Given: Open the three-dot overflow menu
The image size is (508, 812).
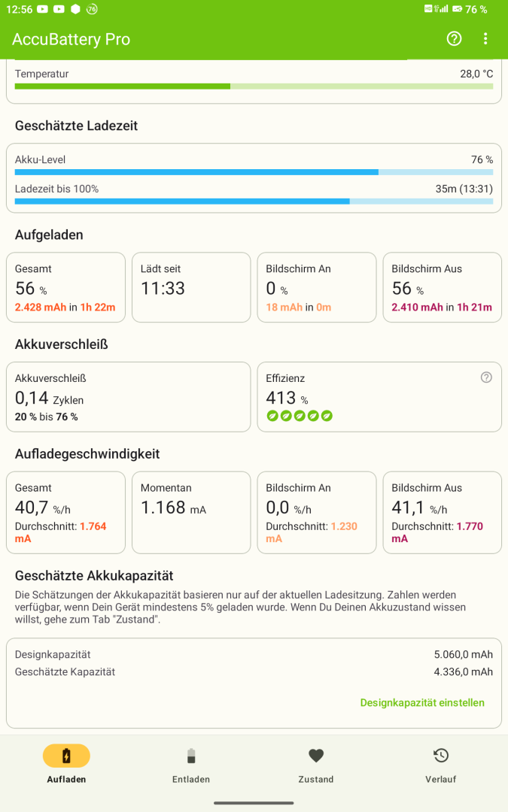Looking at the screenshot, I should 485,39.
